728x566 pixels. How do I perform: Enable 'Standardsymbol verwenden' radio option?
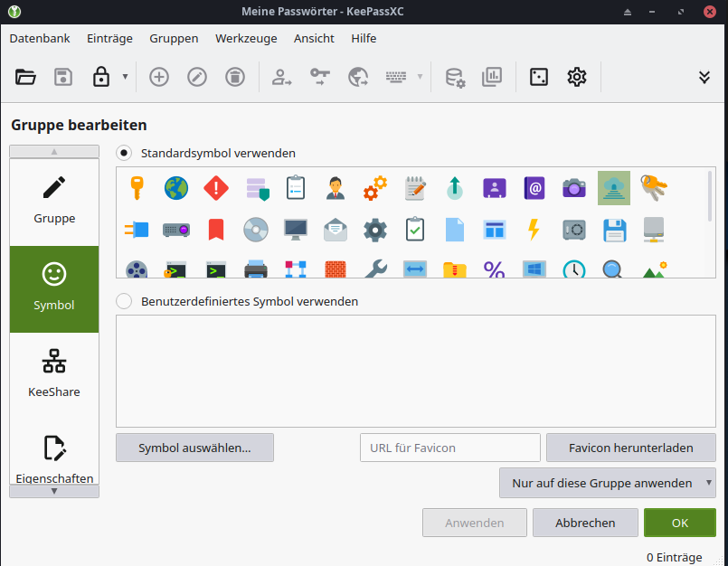pos(125,153)
